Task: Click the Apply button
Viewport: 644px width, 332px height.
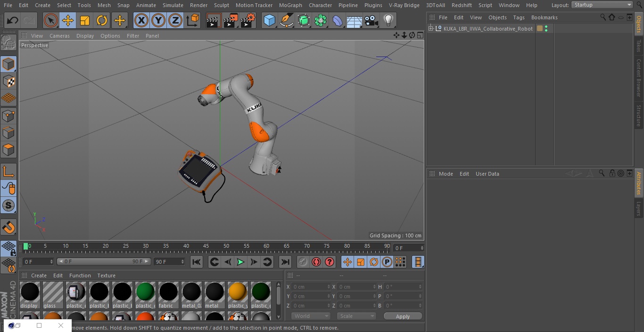Action: pyautogui.click(x=403, y=316)
